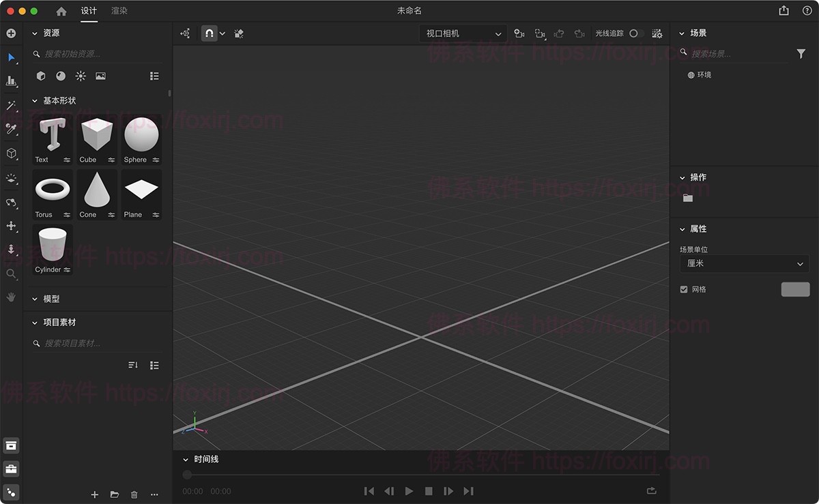Click the home icon in title bar

(61, 11)
